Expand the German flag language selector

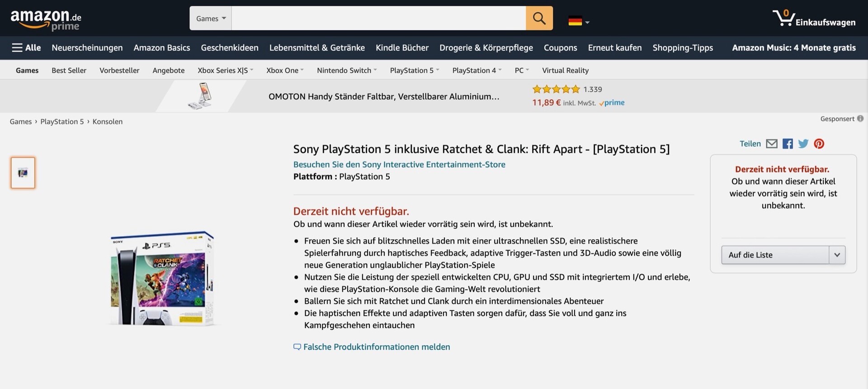click(579, 21)
